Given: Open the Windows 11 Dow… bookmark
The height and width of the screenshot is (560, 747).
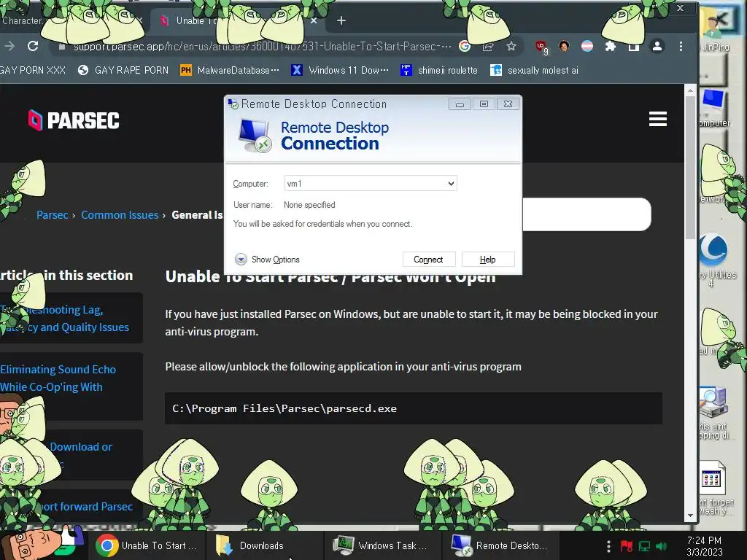Looking at the screenshot, I should pos(340,70).
